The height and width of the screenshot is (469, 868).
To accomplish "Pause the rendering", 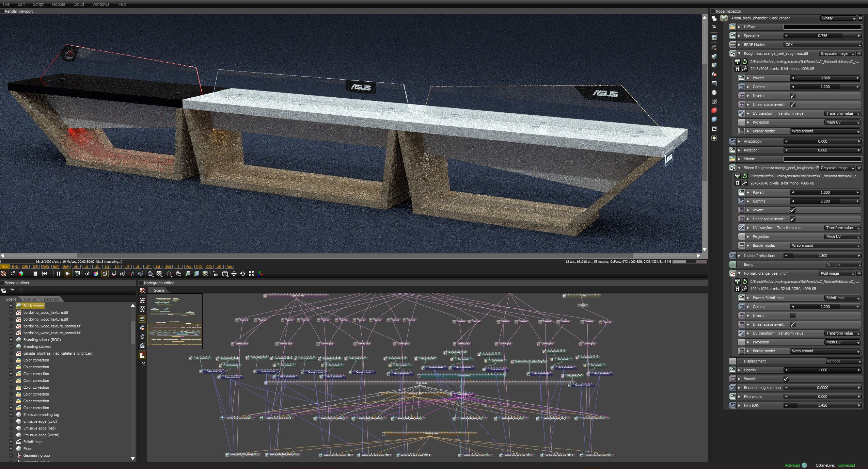I will (58, 274).
